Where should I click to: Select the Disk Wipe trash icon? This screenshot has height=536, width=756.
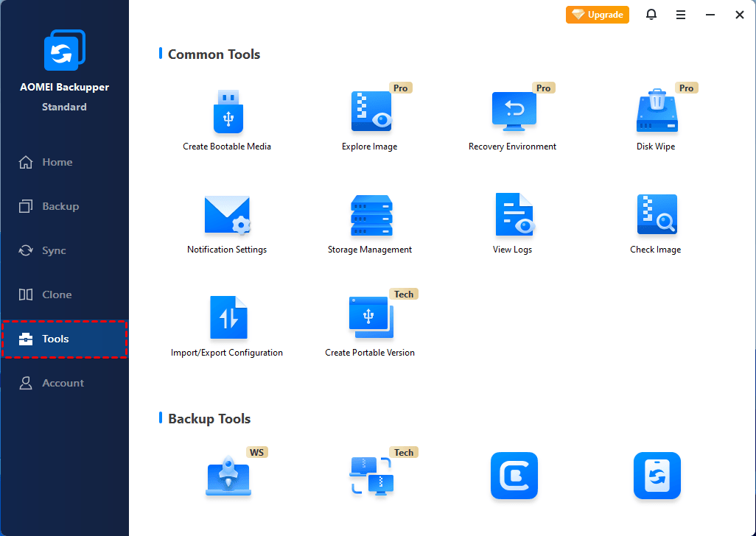[657, 110]
